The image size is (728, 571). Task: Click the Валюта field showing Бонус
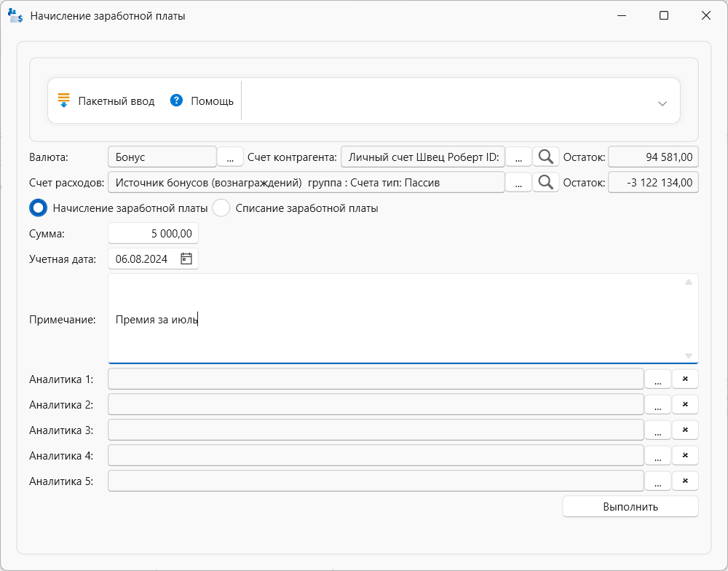(162, 157)
